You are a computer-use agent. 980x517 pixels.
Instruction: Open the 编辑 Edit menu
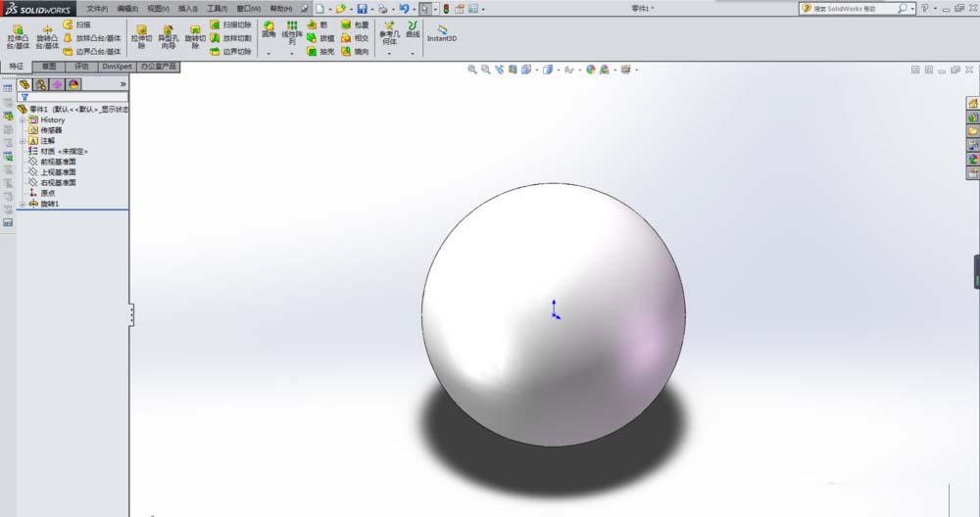127,9
